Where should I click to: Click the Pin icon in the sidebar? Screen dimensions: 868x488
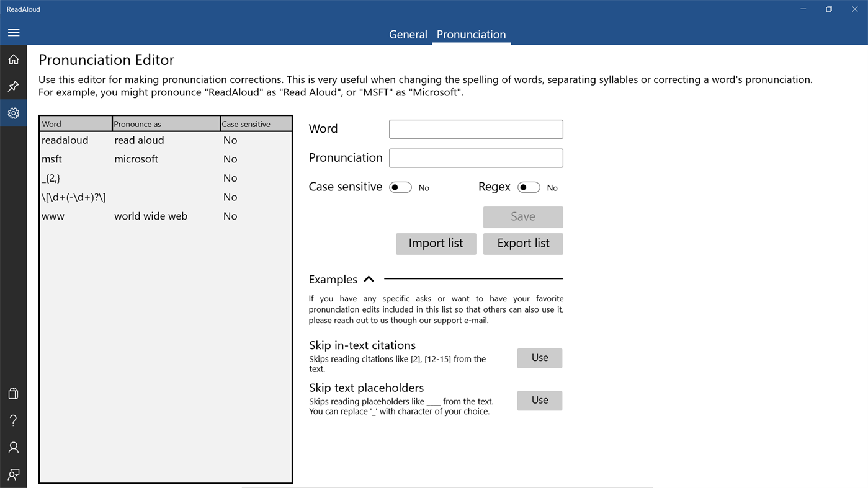point(13,86)
